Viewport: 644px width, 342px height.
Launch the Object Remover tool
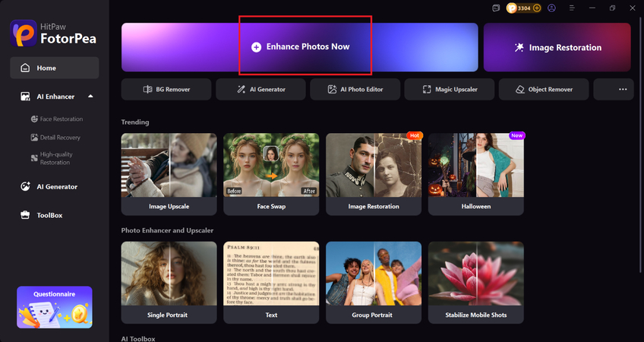coord(544,89)
